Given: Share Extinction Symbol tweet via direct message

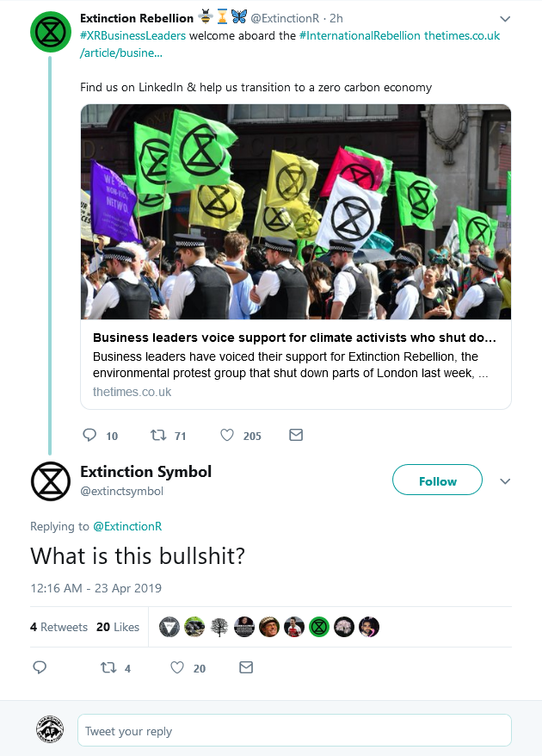Looking at the screenshot, I should [246, 667].
